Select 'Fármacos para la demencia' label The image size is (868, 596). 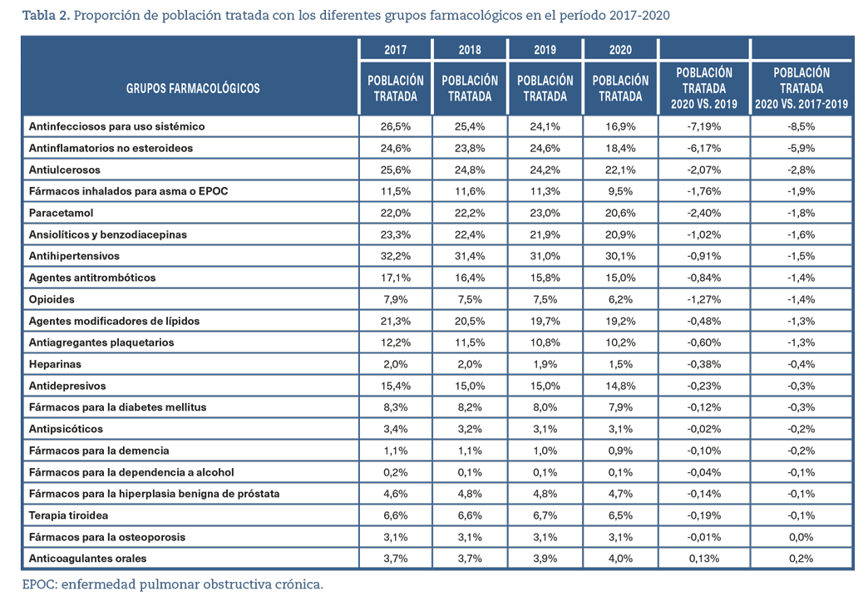[99, 451]
